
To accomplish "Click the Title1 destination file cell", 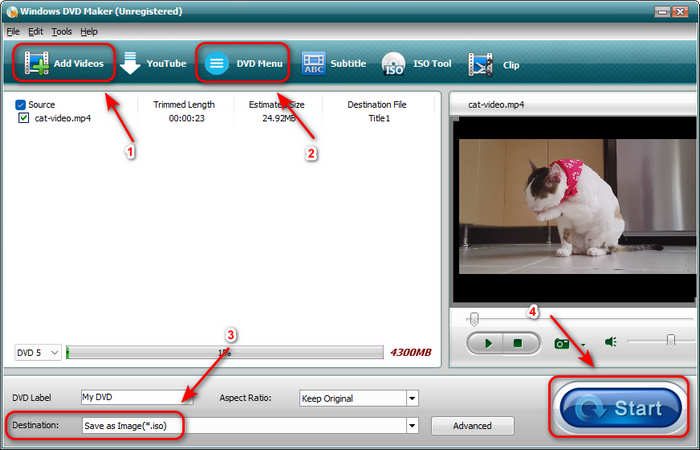I will coord(379,118).
